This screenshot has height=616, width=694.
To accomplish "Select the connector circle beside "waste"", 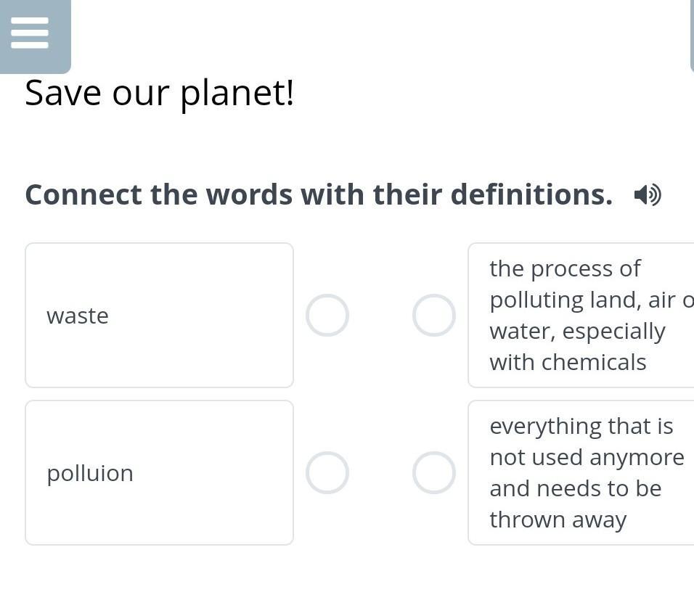I will point(327,316).
